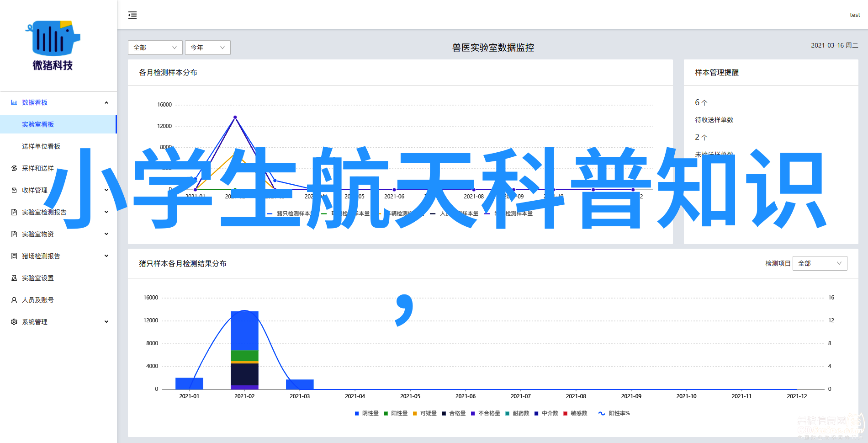Click the 2021-12 axis label in bottom chart

click(797, 396)
